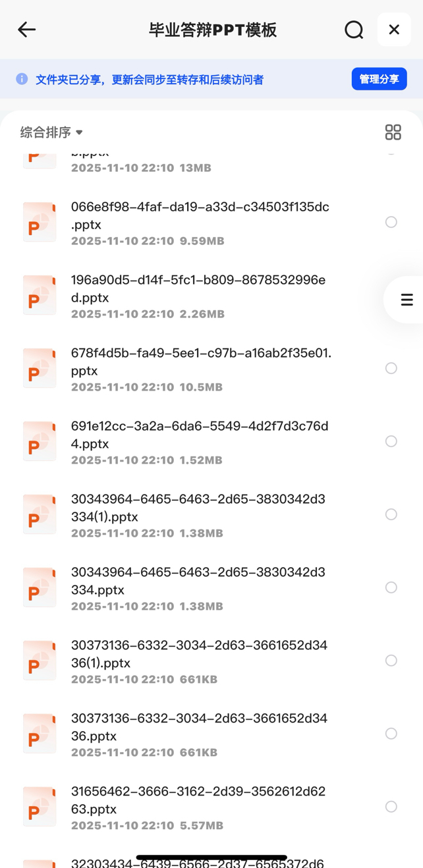
Task: Open the floating side menu icon
Action: [407, 300]
